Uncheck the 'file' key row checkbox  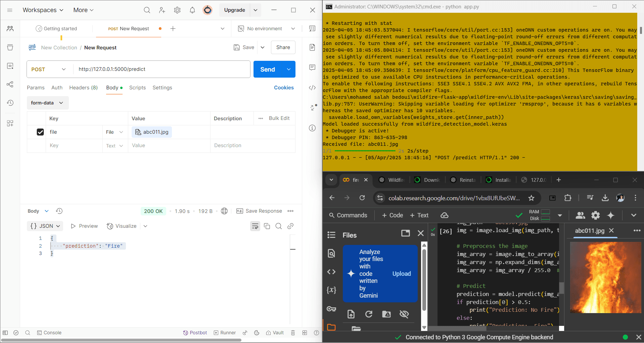pyautogui.click(x=40, y=132)
